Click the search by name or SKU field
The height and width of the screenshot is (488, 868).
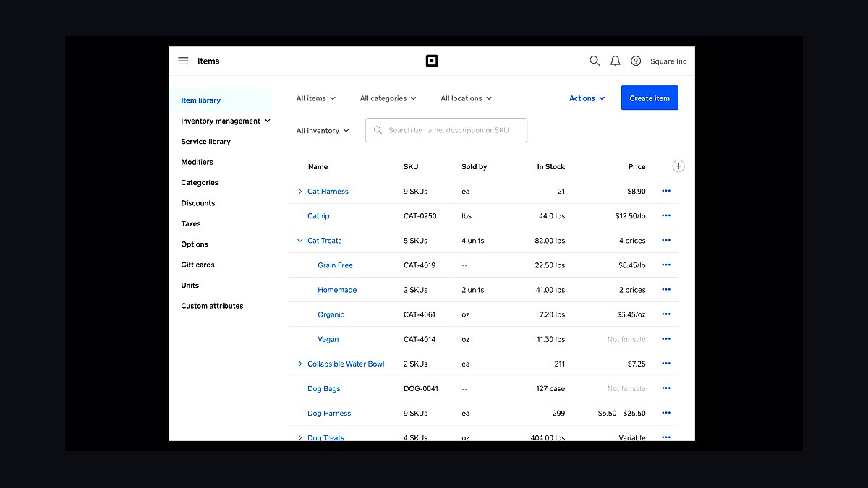click(x=446, y=130)
